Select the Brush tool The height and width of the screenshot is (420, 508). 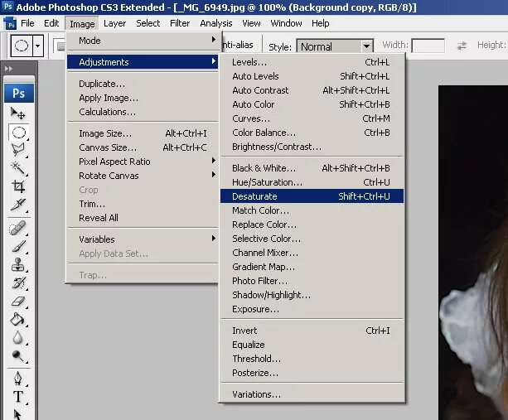coord(18,246)
